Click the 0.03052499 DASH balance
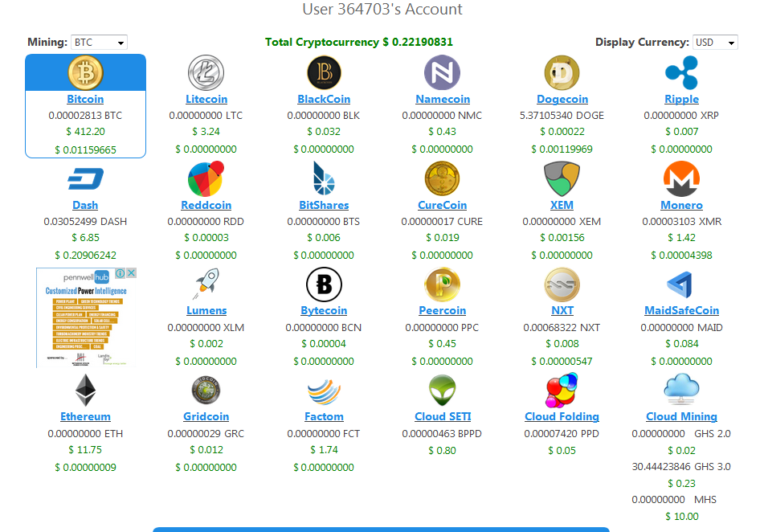The width and height of the screenshot is (760, 532). (85, 222)
